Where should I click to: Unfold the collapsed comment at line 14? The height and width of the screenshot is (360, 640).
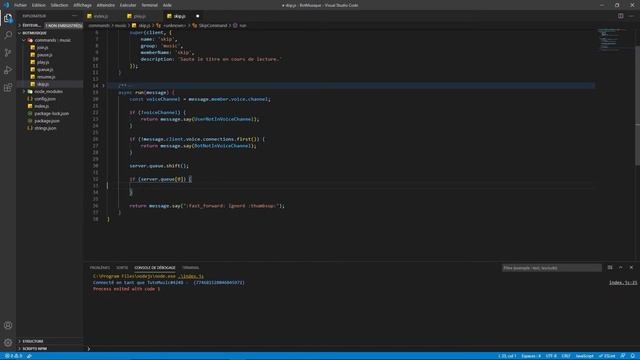pos(104,86)
